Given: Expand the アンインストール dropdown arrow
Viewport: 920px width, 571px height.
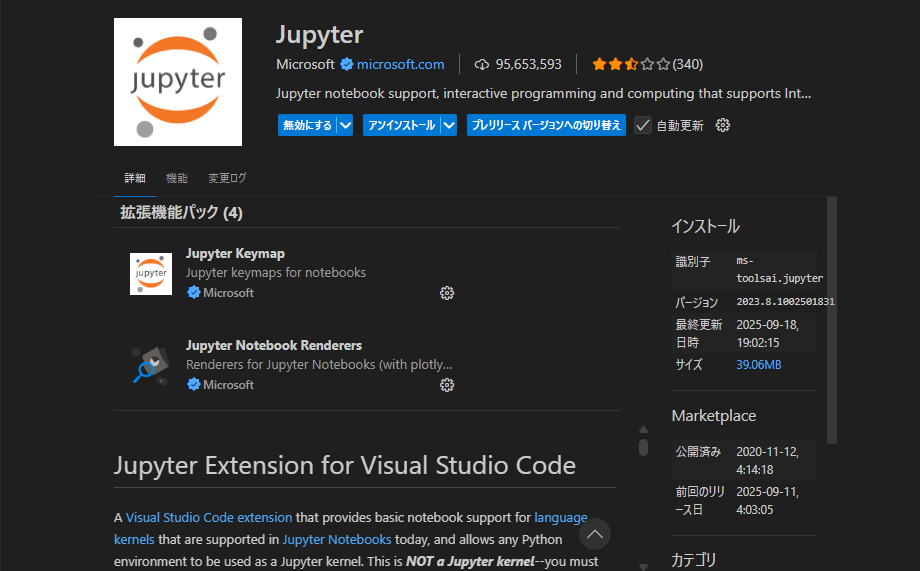Looking at the screenshot, I should (449, 125).
